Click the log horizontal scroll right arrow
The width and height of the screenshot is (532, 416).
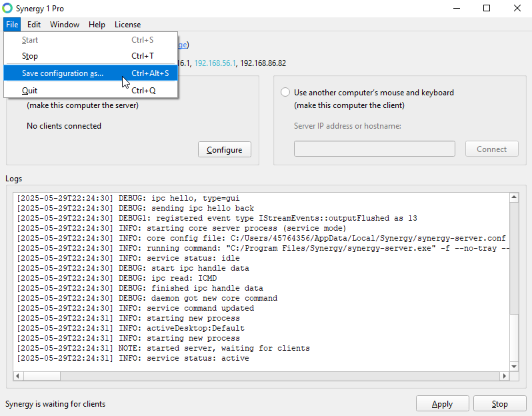[505, 376]
